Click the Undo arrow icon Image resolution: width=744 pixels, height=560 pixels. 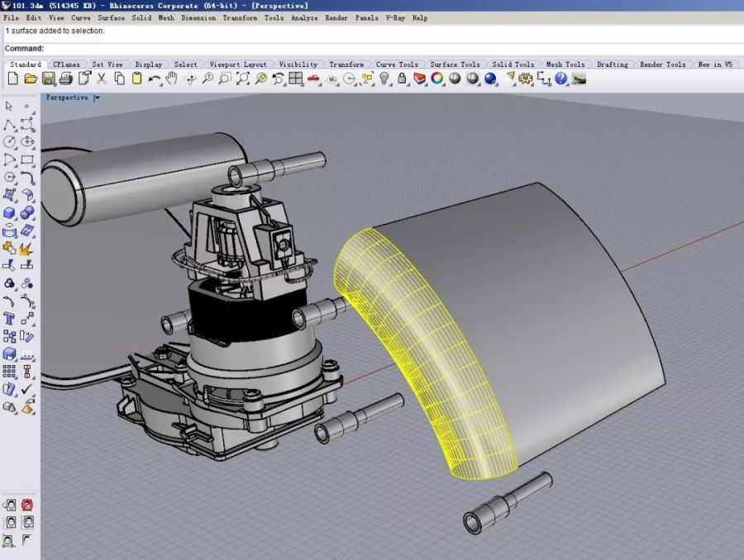pyautogui.click(x=155, y=78)
